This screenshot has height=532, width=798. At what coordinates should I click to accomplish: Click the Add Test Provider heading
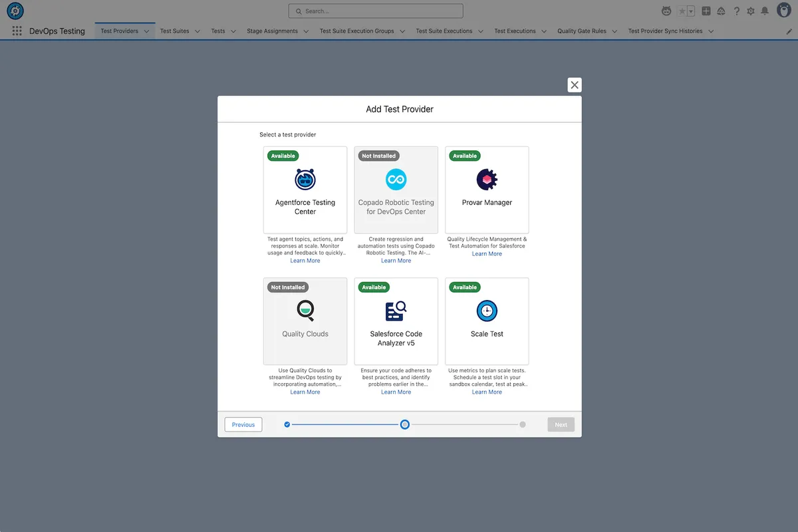(x=400, y=109)
